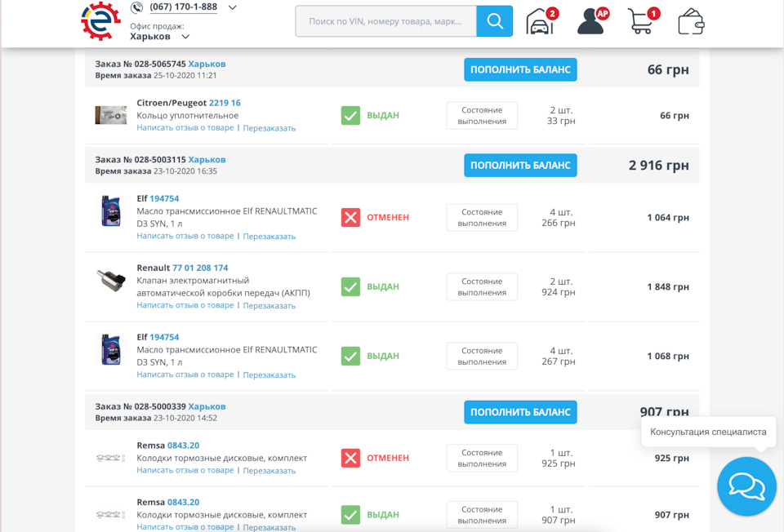Open Харьков link in order 028-5003115
The image size is (784, 532).
[x=207, y=160]
